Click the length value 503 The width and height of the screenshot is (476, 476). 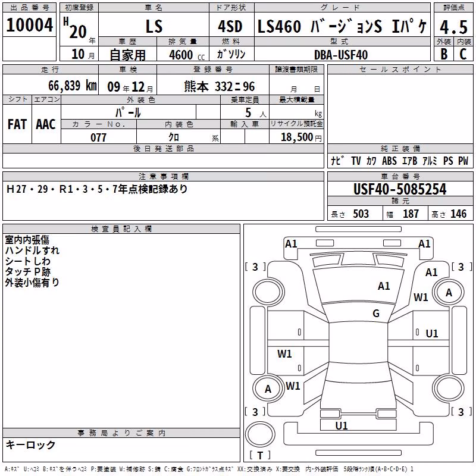tap(361, 214)
